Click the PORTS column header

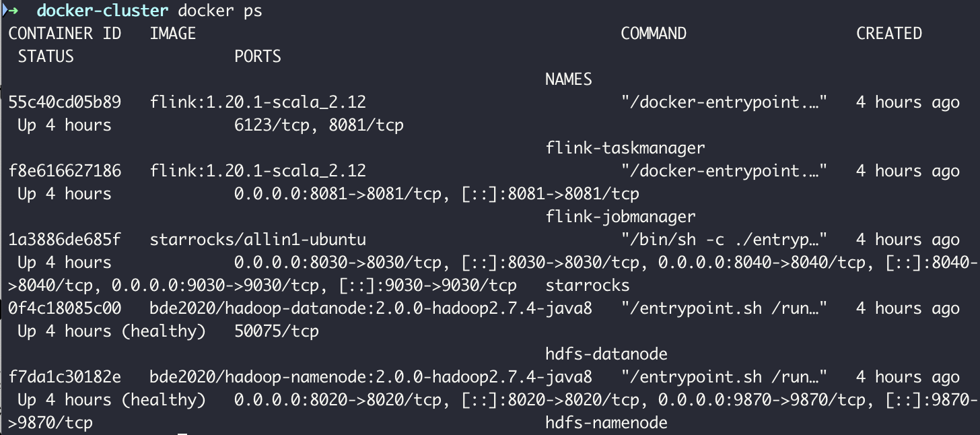tap(258, 57)
